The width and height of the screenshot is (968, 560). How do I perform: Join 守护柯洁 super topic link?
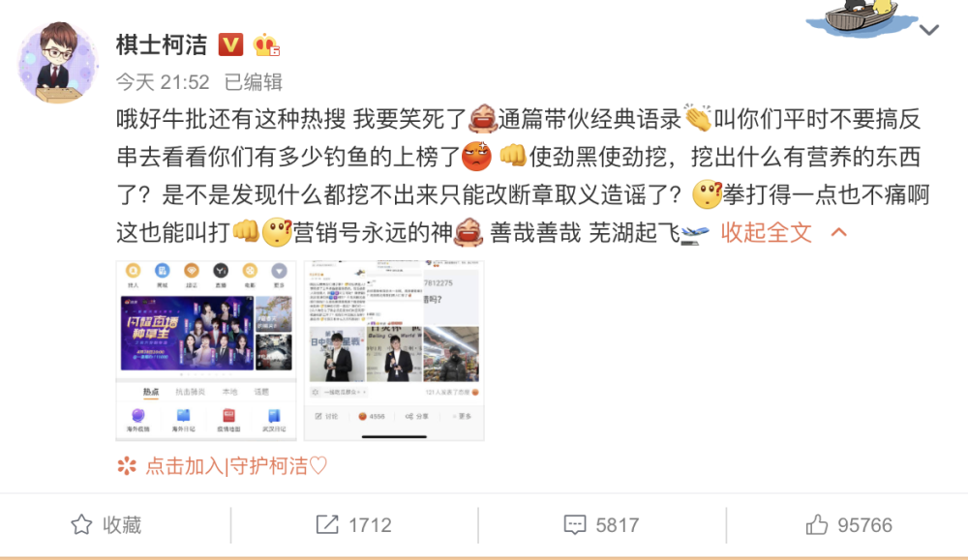[x=236, y=466]
